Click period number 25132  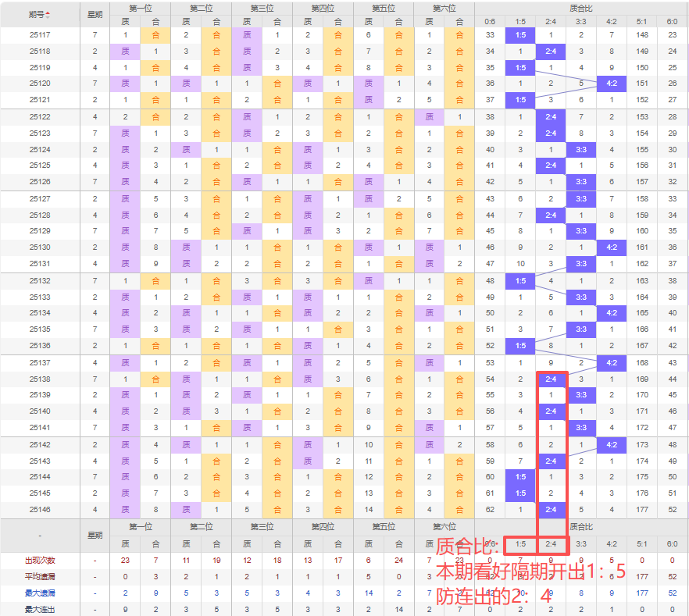[40, 280]
